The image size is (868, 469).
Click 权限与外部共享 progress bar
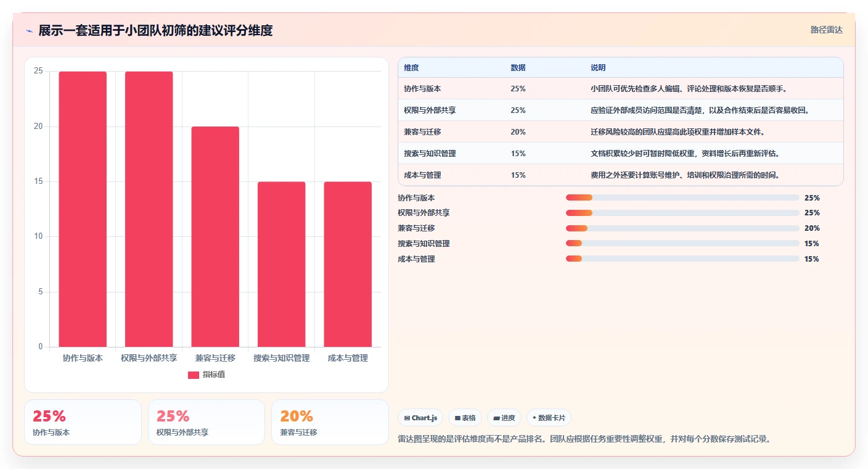pos(682,213)
